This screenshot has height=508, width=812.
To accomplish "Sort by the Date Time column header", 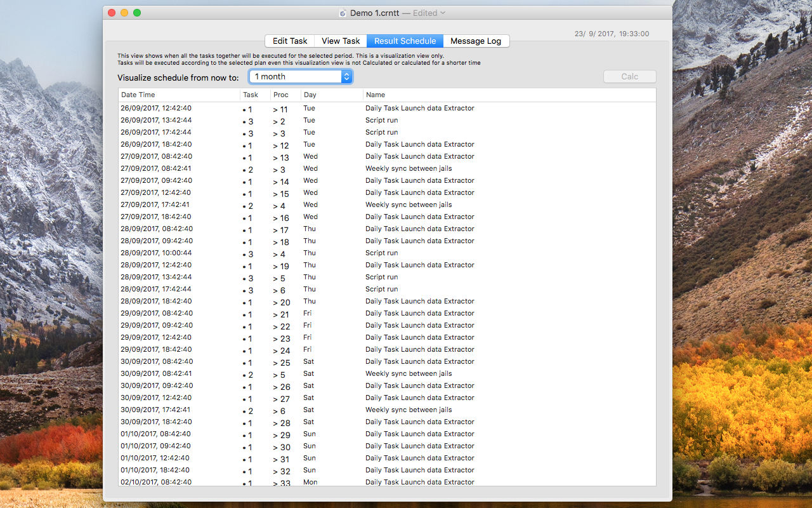I will point(179,95).
